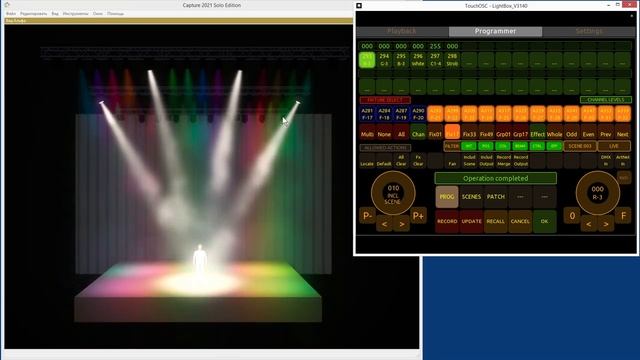Select fixture A287 F-19
Image resolution: width=640 pixels, height=360 pixels.
tap(401, 114)
